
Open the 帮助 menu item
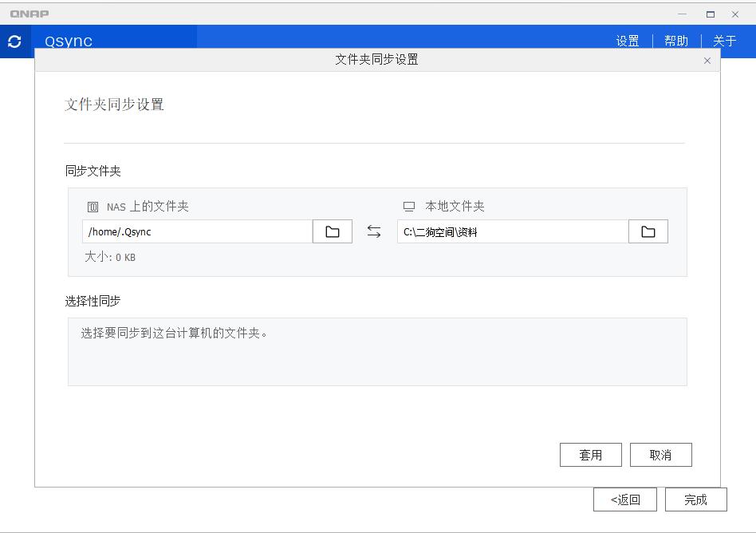675,41
